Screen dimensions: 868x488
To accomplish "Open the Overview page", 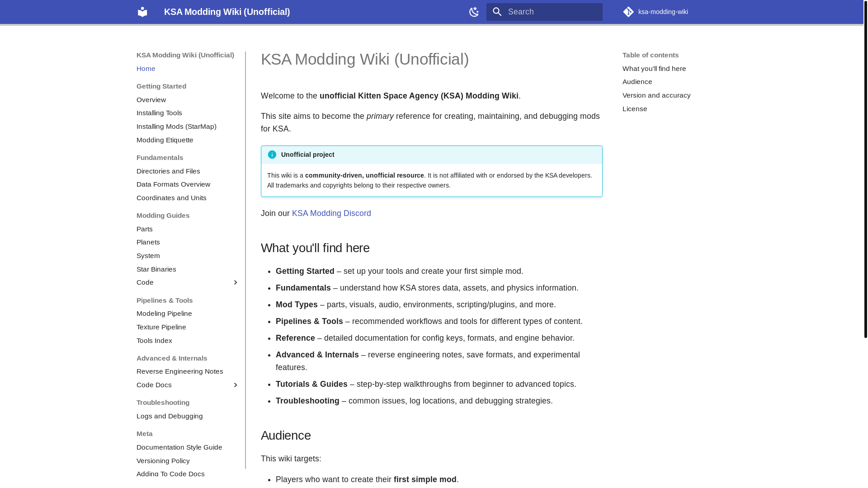I will click(151, 100).
